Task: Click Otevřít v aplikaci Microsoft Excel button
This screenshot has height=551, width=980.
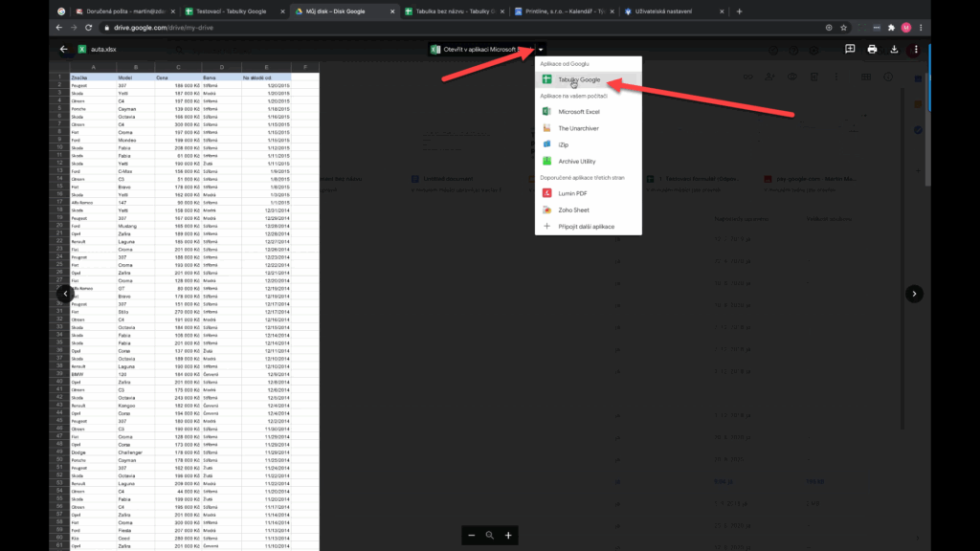Action: coord(480,49)
